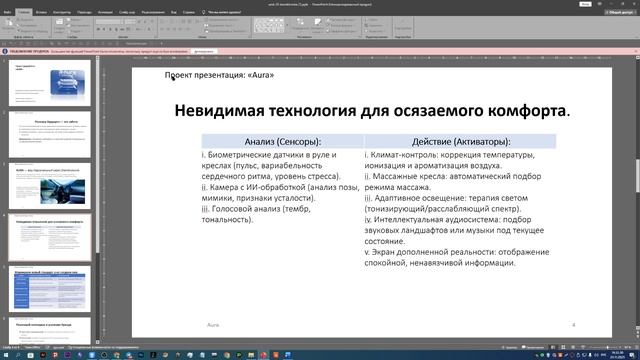Toggle underline formatting
Viewport: 640px width, 360px height.
coord(110,29)
